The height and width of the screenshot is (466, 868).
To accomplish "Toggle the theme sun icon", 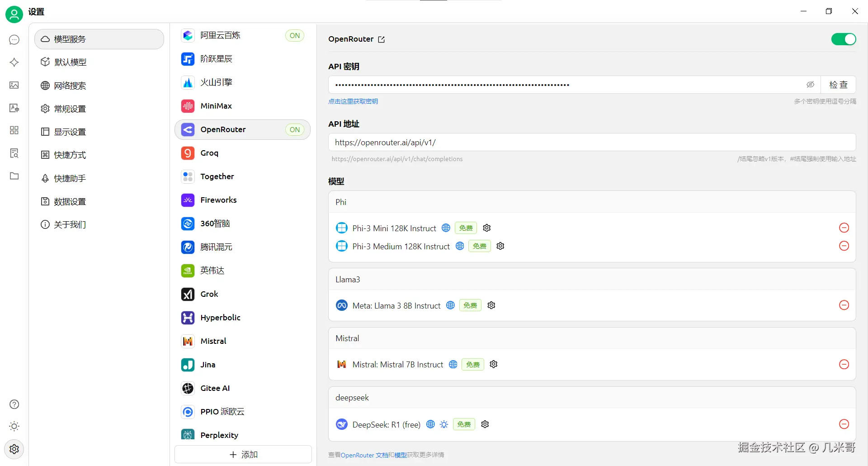I will click(14, 426).
